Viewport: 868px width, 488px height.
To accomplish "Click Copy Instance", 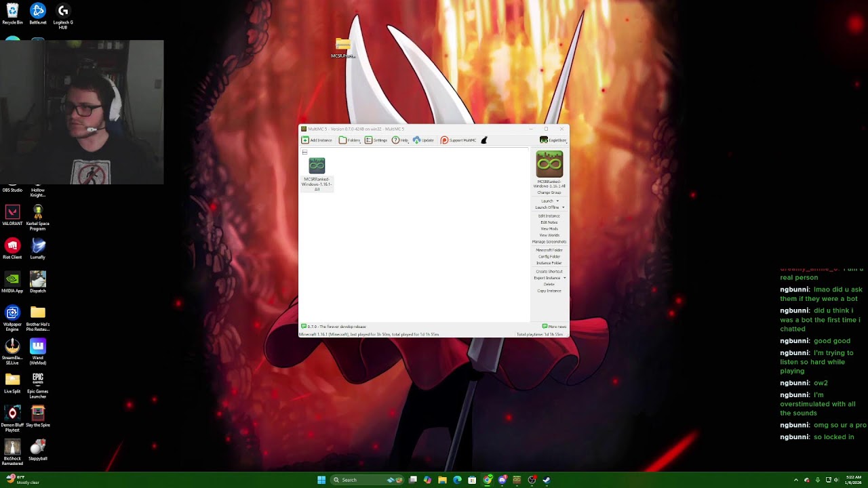I will pyautogui.click(x=549, y=291).
